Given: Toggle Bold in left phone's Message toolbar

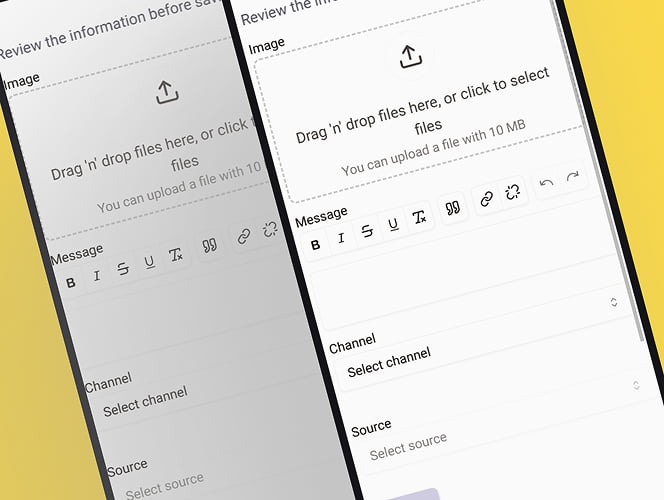Looking at the screenshot, I should pyautogui.click(x=71, y=282).
